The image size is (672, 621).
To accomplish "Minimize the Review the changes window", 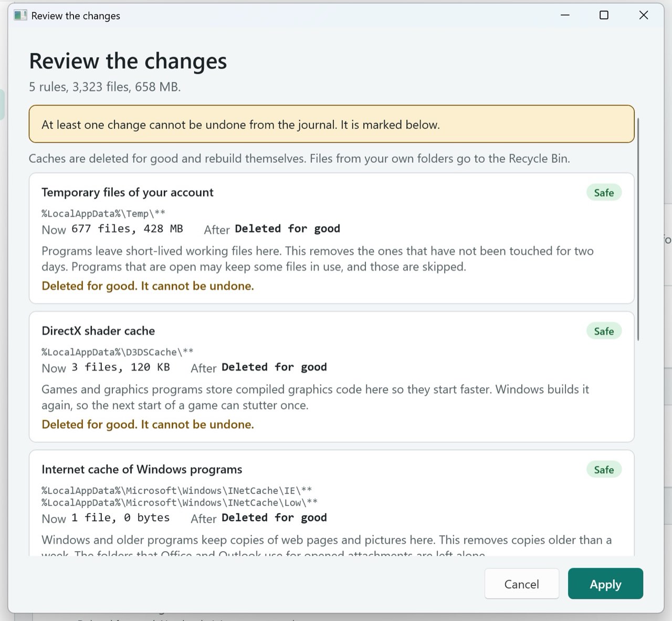I will click(x=565, y=15).
